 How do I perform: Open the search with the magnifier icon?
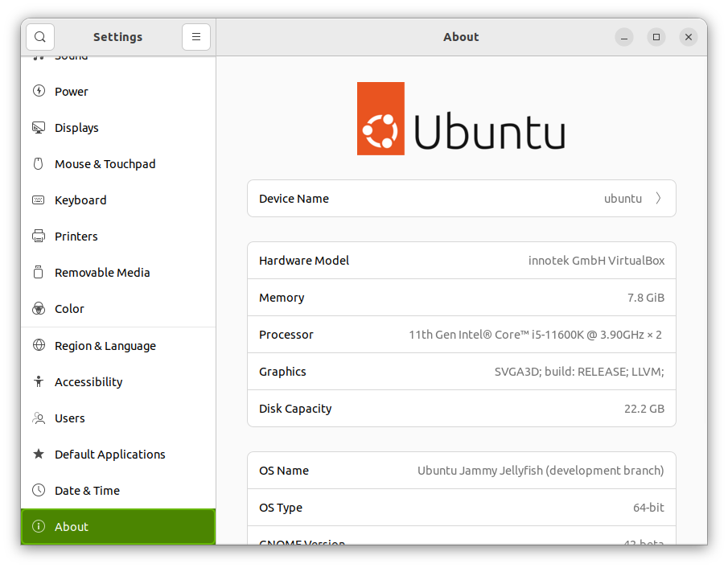tap(39, 37)
